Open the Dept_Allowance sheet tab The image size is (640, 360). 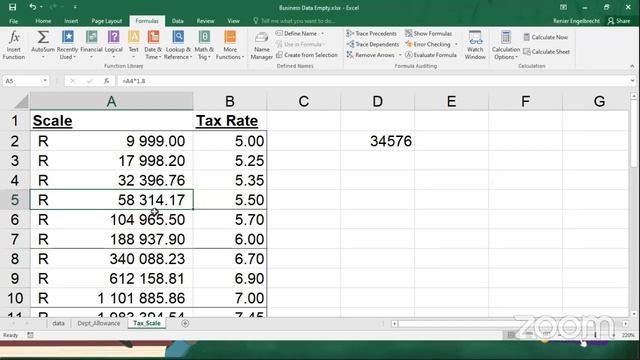point(99,323)
